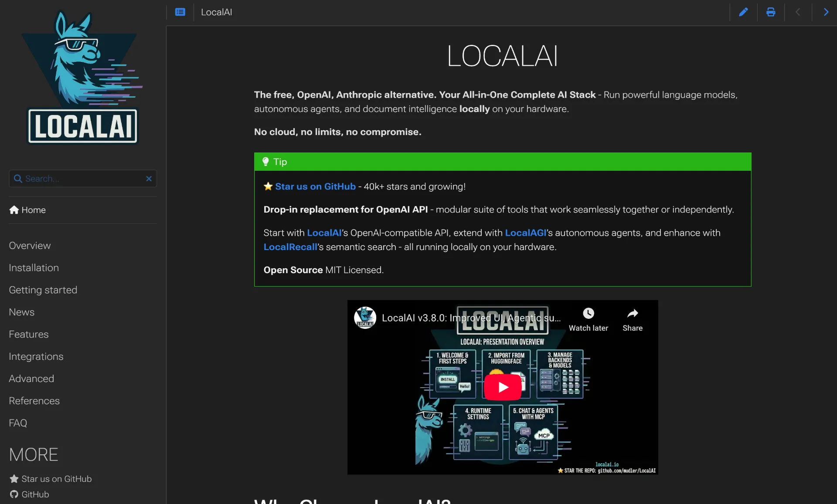Click the print page icon

770,12
